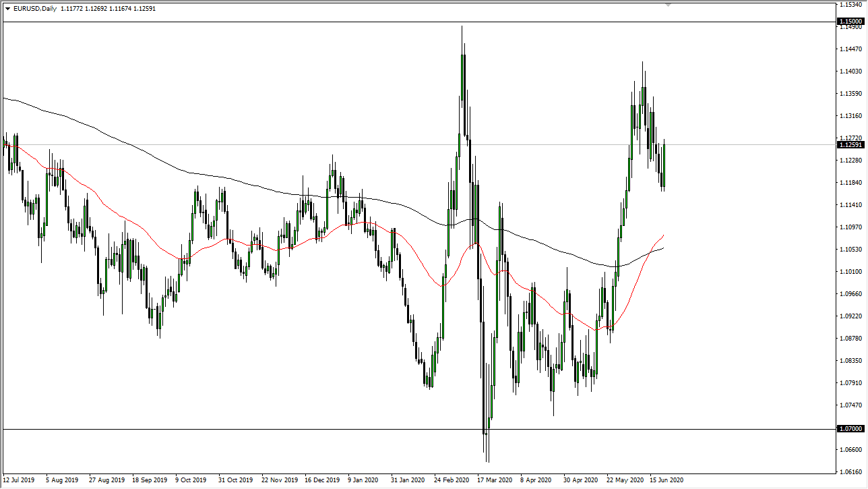Click the 1.10970 price scale label

pos(850,227)
